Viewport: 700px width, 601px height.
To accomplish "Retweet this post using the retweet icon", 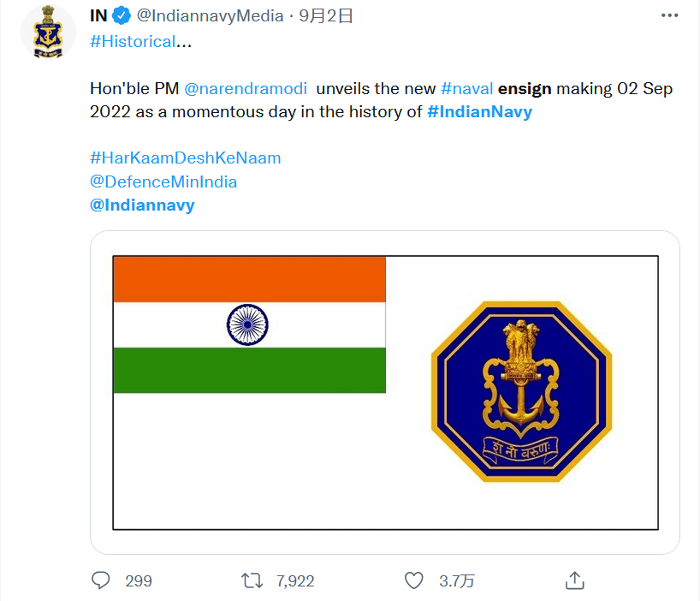I will [252, 580].
